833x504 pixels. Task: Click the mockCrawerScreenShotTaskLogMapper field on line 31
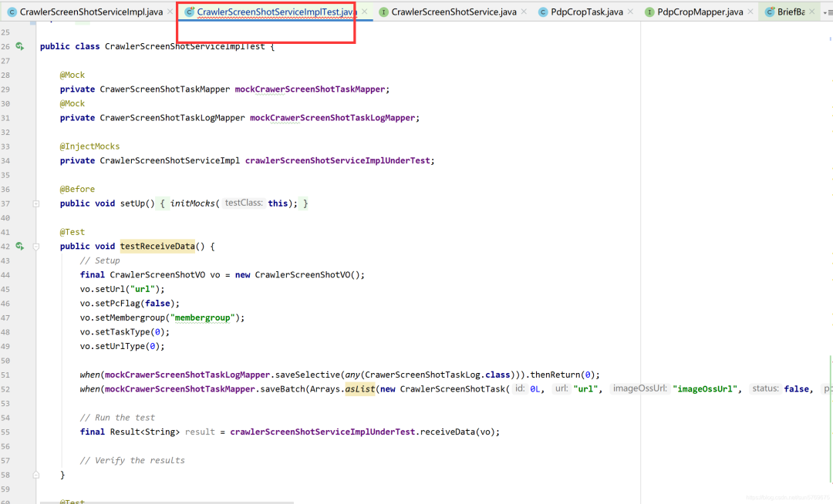(x=332, y=118)
